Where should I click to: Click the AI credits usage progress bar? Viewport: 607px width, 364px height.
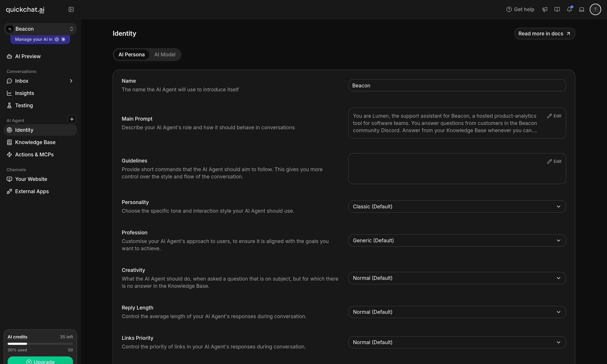40,344
